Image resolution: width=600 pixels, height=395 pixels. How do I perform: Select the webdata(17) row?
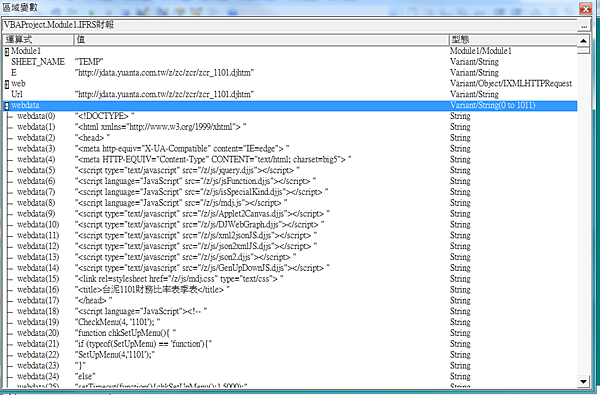pyautogui.click(x=290, y=300)
